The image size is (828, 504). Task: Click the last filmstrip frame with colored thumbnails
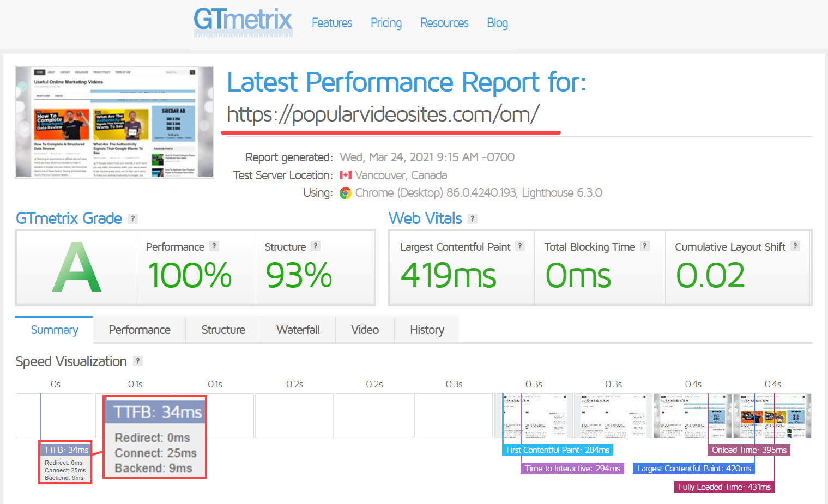pos(772,416)
